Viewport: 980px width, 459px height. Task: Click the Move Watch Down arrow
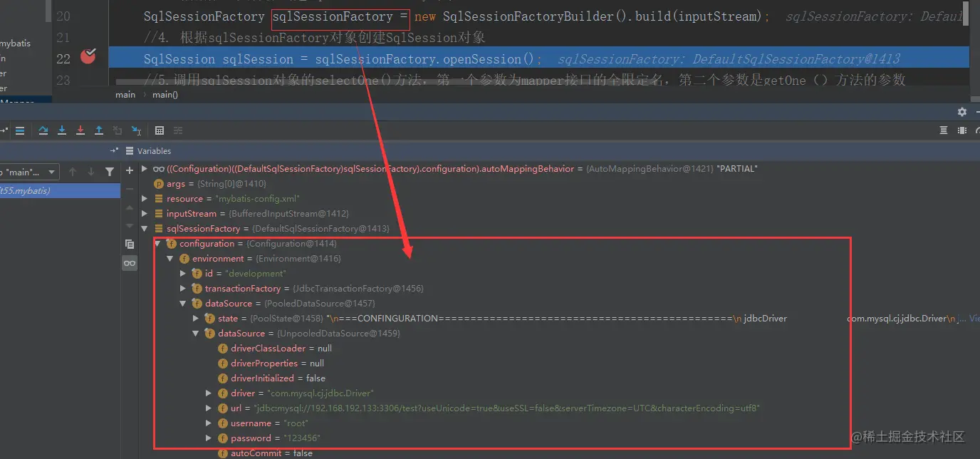[x=129, y=225]
